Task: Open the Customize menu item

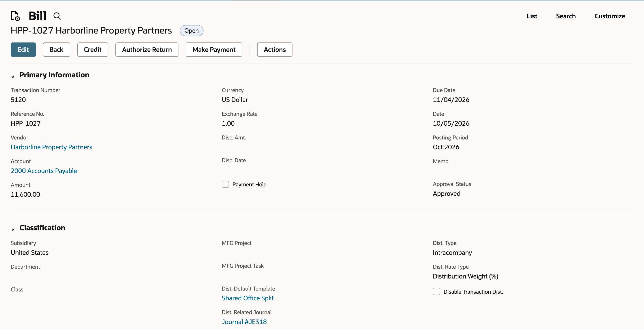Action: [610, 16]
